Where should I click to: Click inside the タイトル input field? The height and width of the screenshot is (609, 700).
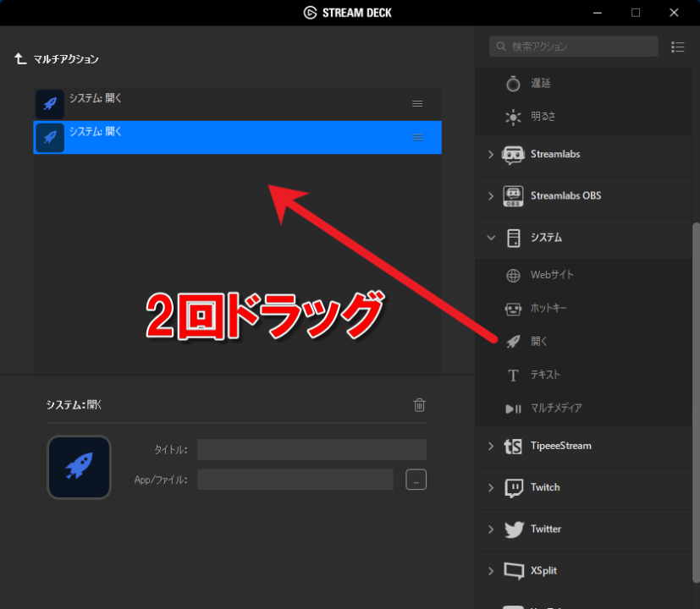tap(311, 449)
